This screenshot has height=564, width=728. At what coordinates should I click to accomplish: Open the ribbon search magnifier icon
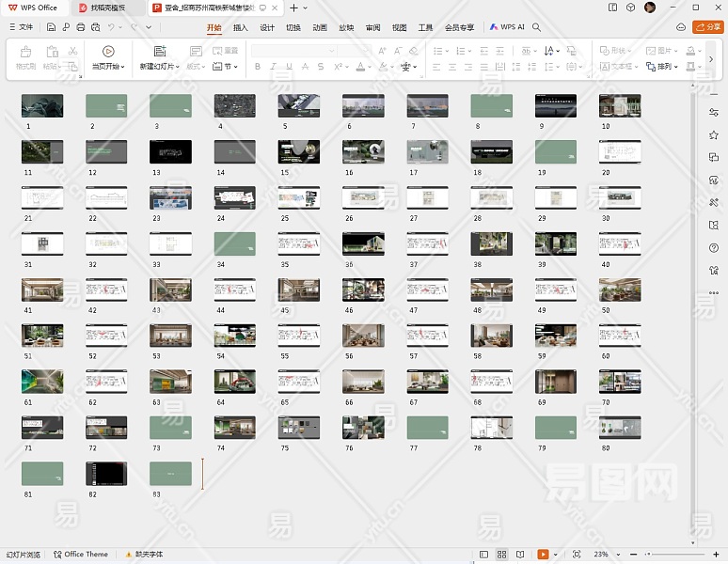click(537, 27)
